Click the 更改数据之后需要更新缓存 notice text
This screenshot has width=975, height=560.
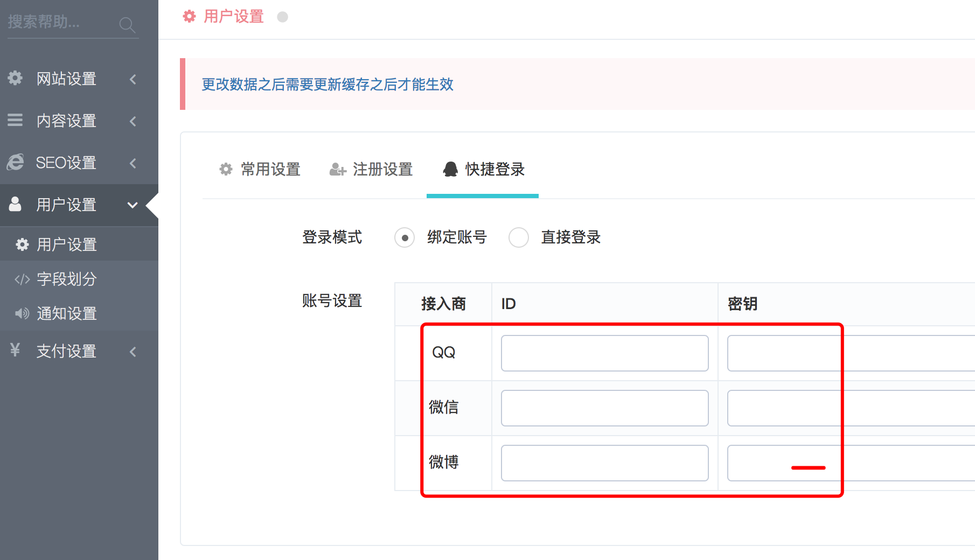(x=328, y=85)
